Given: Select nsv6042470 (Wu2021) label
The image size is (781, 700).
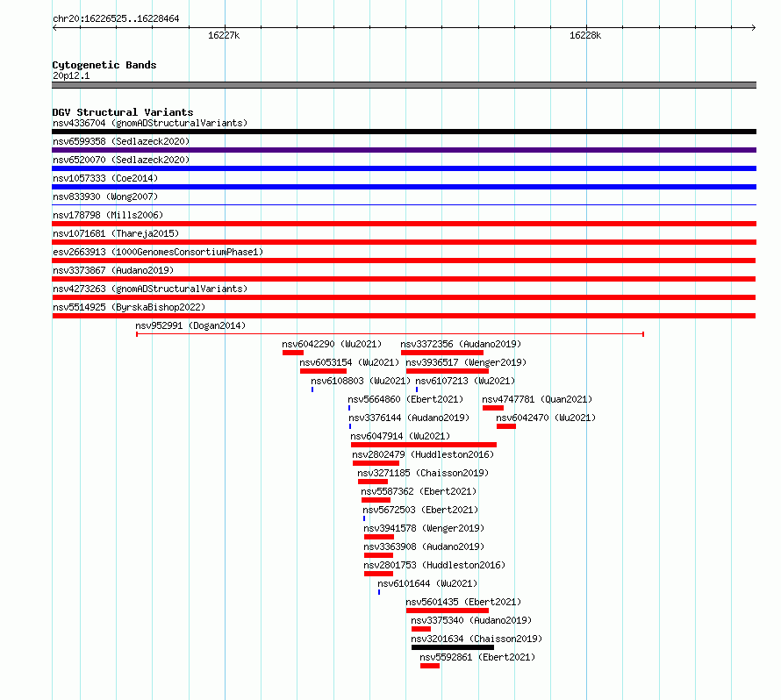Looking at the screenshot, I should tap(546, 418).
